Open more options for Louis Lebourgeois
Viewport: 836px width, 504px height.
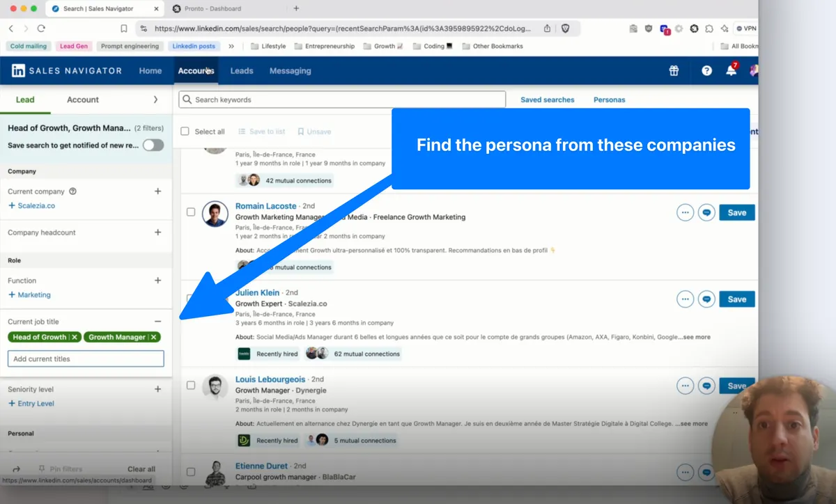[685, 386]
